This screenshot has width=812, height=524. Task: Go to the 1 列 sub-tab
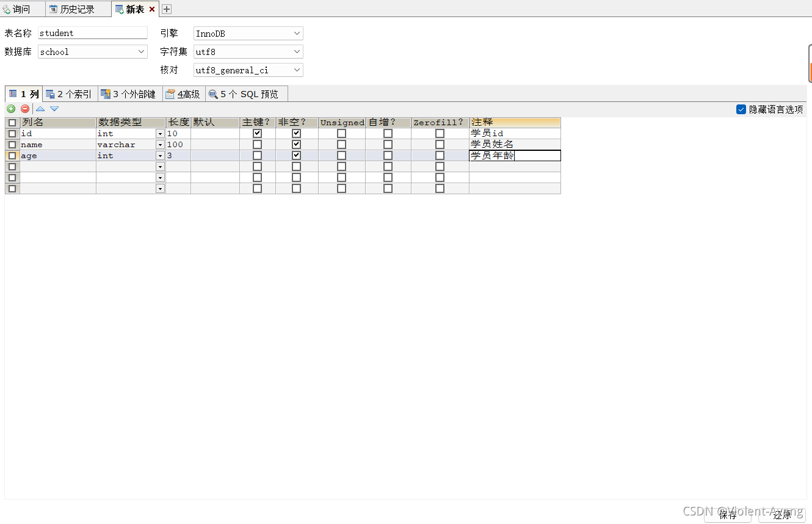point(24,94)
